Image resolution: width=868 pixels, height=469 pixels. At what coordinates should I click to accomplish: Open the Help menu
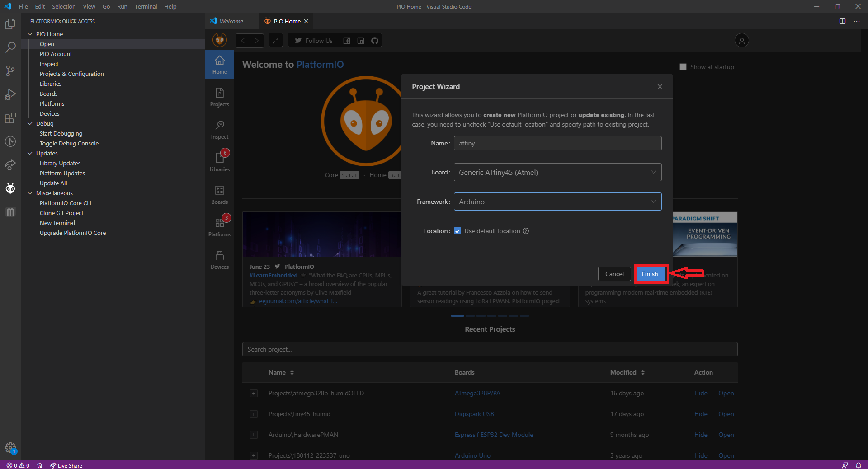coord(170,6)
